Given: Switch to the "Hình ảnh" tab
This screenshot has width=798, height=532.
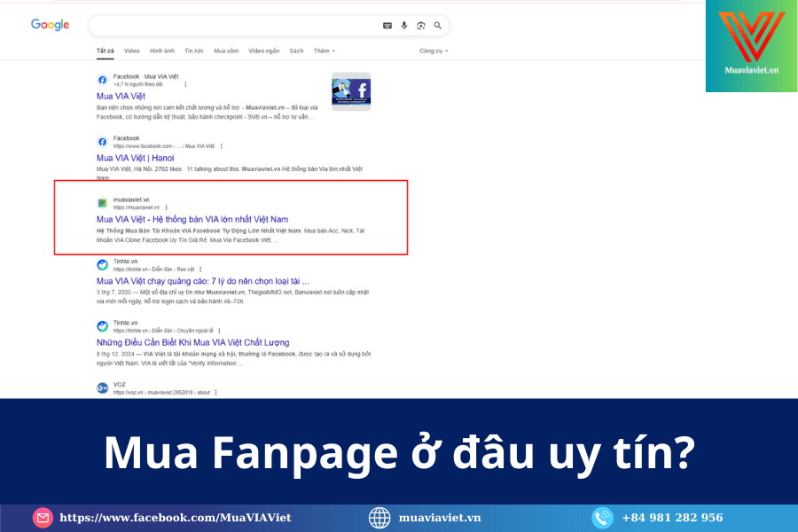Looking at the screenshot, I should click(x=162, y=51).
